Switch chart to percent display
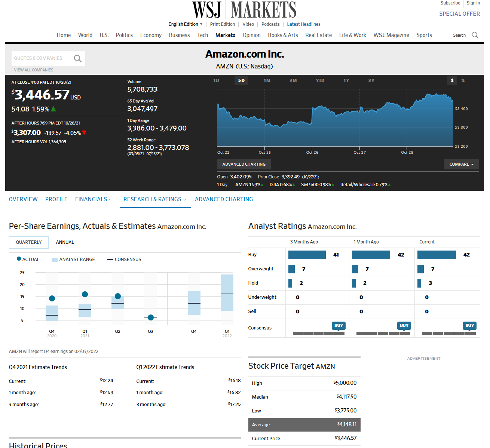This screenshot has height=448, width=490. pyautogui.click(x=463, y=80)
